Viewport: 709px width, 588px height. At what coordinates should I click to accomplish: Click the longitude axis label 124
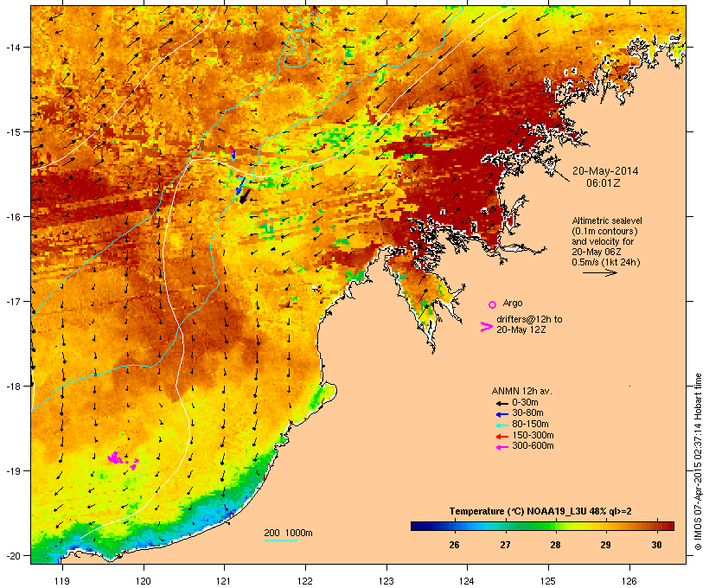point(467,581)
